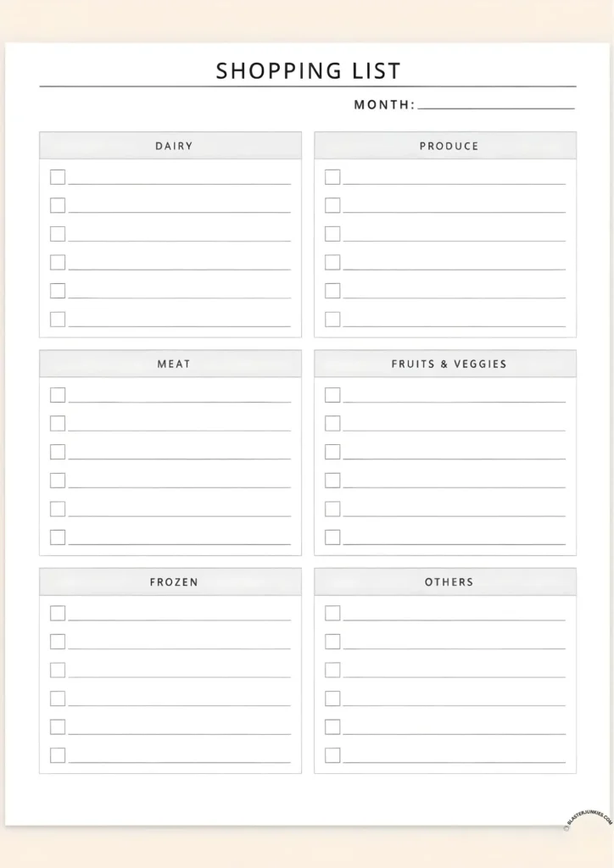The height and width of the screenshot is (868, 614).
Task: Tick the last Meat checkbox
Action: (x=58, y=537)
